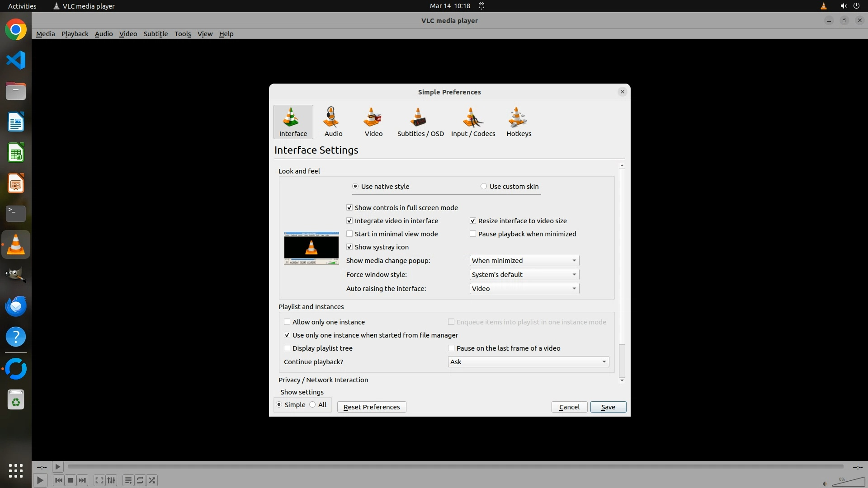Open Force window style dropdown
The width and height of the screenshot is (868, 488).
tap(524, 275)
